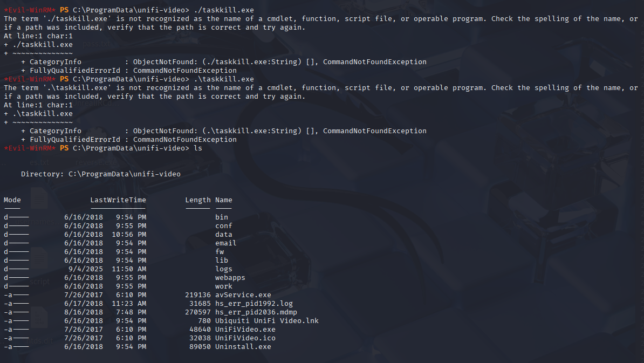644x363 pixels.
Task: Select the Directory path C:\ProgramData\unifi-video line
Action: (101, 174)
